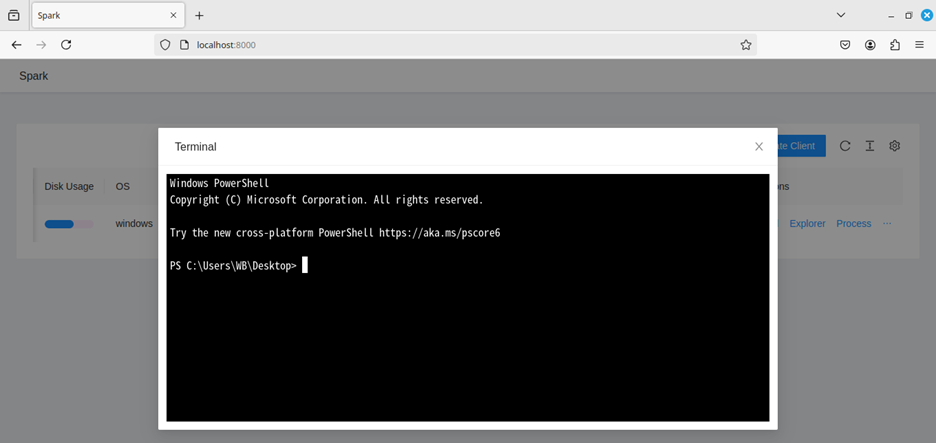Click the column height density icon

(870, 146)
